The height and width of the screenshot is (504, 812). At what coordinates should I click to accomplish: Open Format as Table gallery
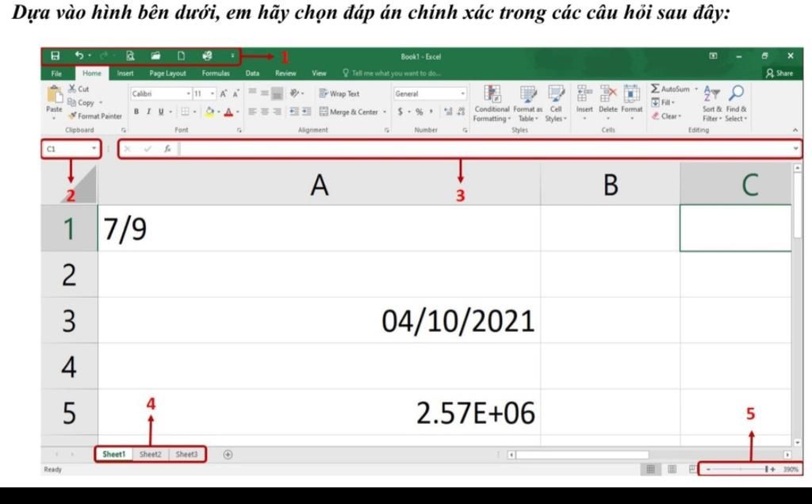[x=528, y=104]
